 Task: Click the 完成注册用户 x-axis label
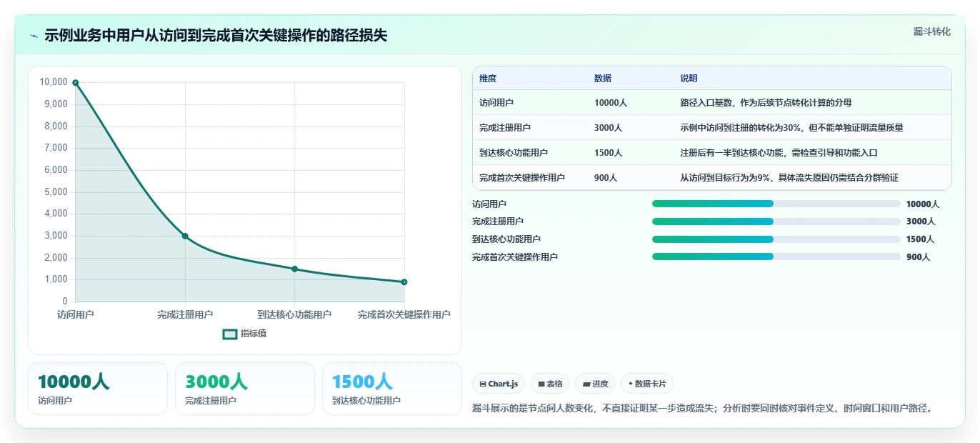[185, 314]
